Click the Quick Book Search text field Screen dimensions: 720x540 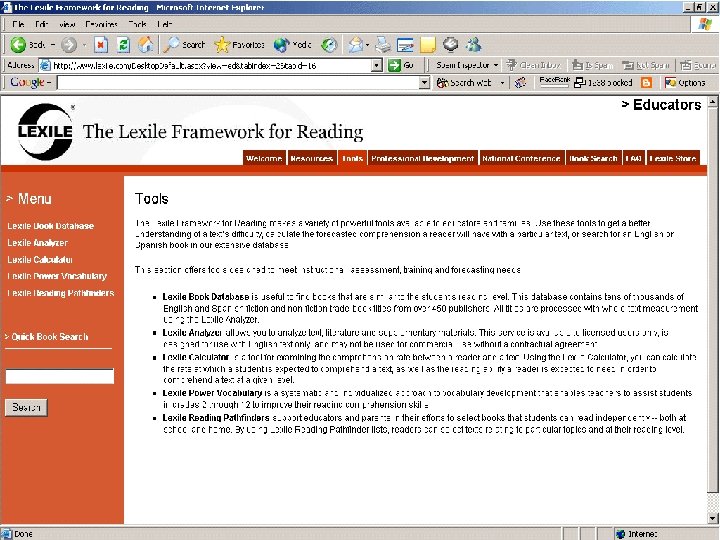point(60,376)
